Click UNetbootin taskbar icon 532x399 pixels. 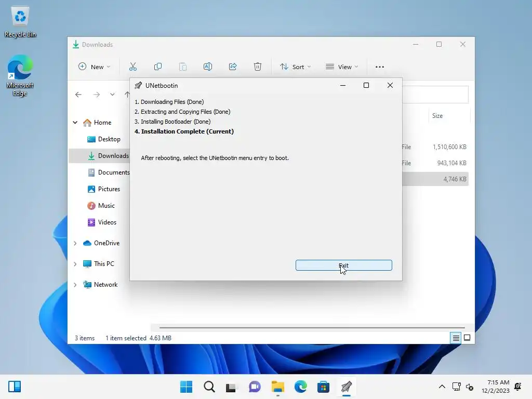[347, 387]
